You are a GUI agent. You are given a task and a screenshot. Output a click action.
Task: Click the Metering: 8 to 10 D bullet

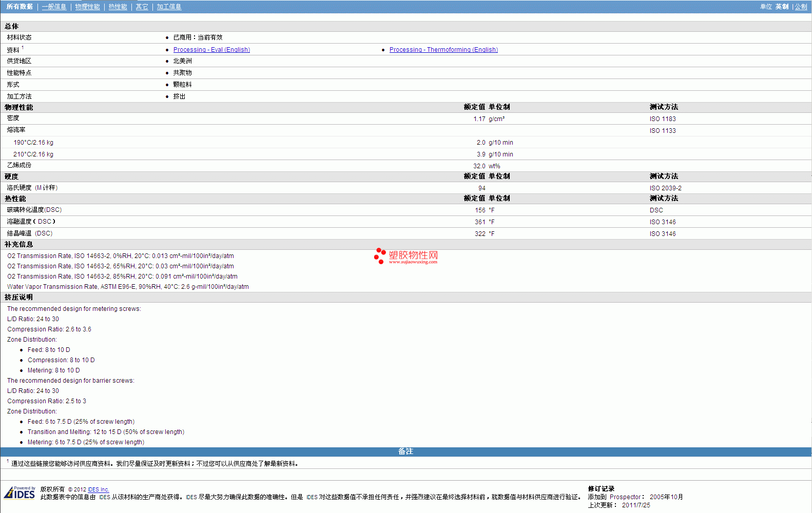[54, 370]
